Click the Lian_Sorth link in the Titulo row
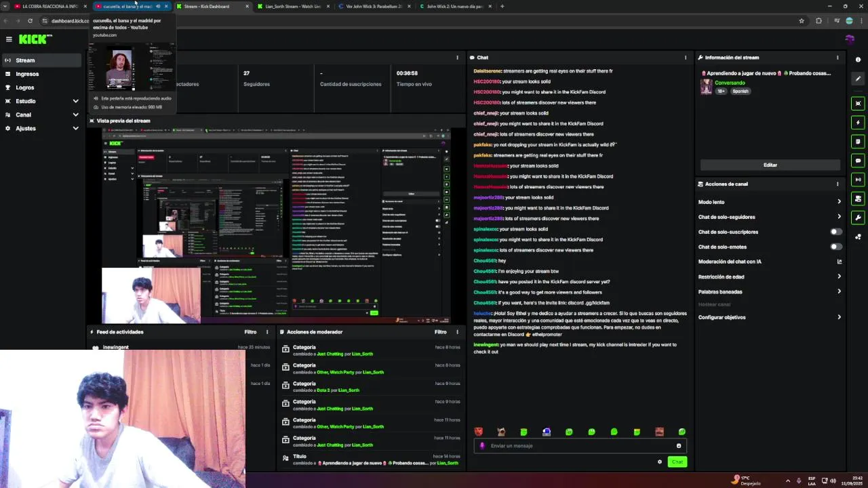The height and width of the screenshot is (488, 868). tap(448, 463)
